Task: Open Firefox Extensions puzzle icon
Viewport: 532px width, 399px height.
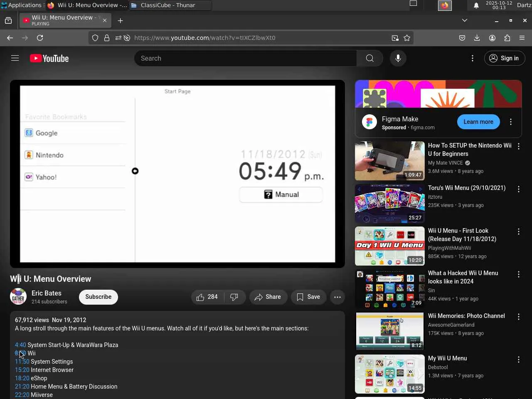Action: [507, 38]
